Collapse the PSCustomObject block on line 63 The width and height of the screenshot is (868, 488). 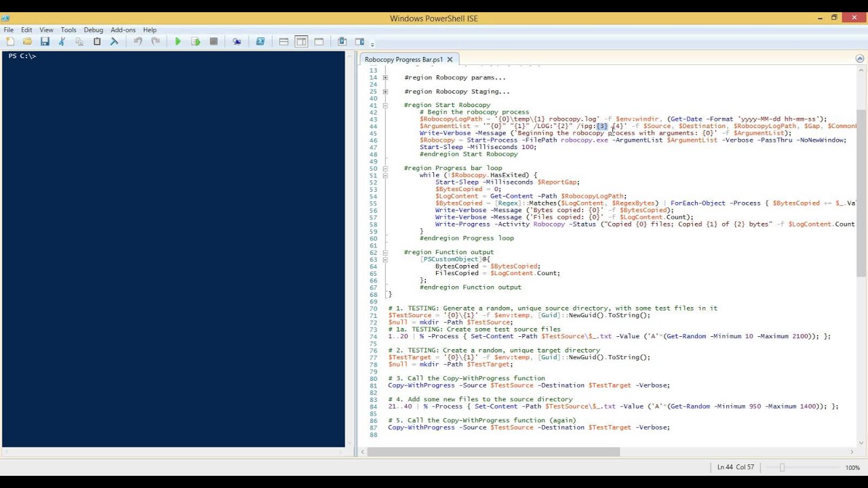tap(385, 259)
